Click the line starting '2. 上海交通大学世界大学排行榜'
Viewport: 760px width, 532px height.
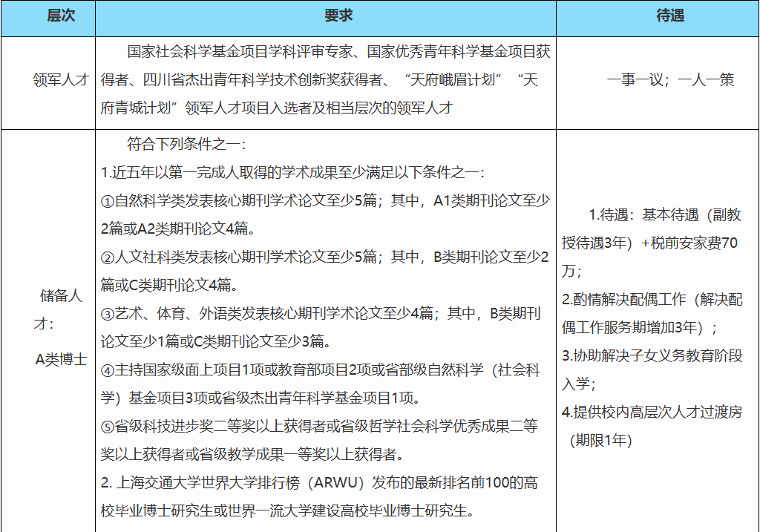(x=319, y=482)
